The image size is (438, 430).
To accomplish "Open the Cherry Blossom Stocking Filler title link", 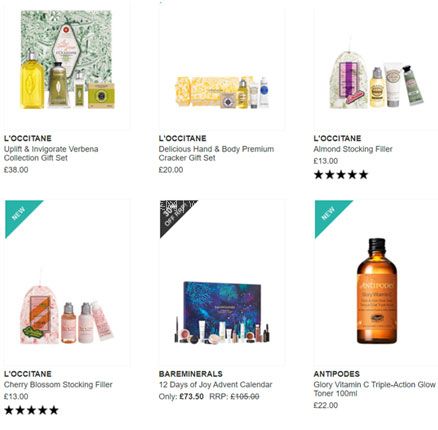I will pyautogui.click(x=58, y=385).
